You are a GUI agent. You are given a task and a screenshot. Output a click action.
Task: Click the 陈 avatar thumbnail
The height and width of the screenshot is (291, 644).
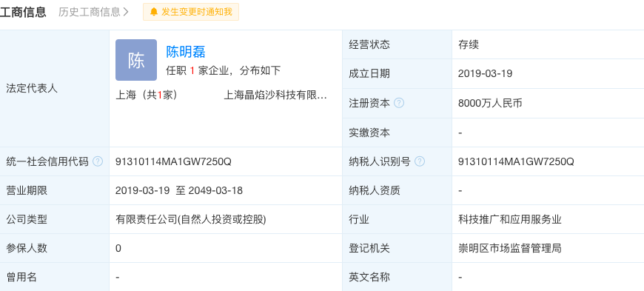(x=136, y=60)
